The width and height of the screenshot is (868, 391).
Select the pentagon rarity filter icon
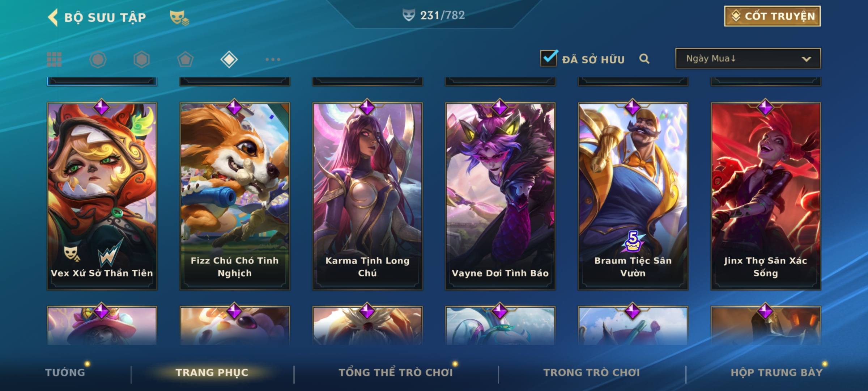[185, 59]
